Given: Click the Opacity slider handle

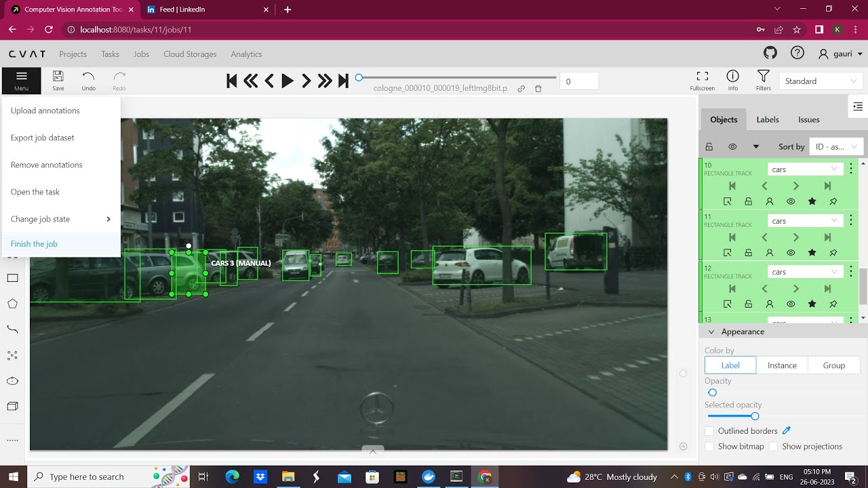Looking at the screenshot, I should (x=712, y=392).
